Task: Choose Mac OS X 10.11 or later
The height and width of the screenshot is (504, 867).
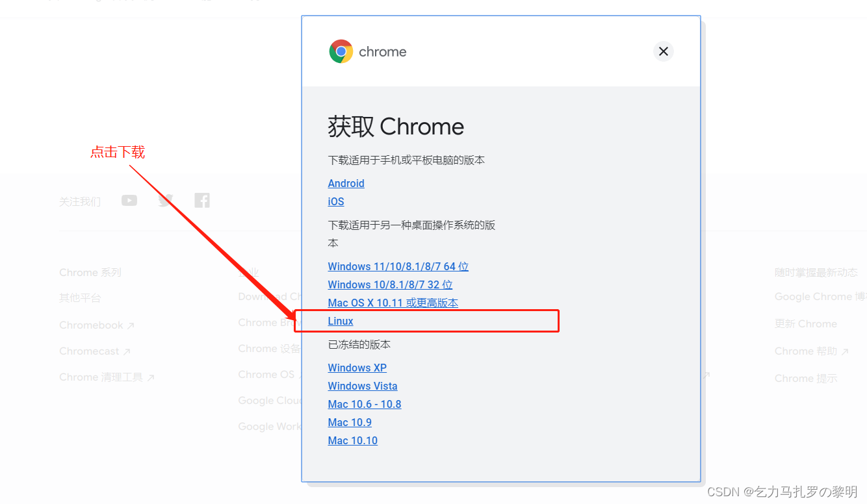Action: click(393, 303)
